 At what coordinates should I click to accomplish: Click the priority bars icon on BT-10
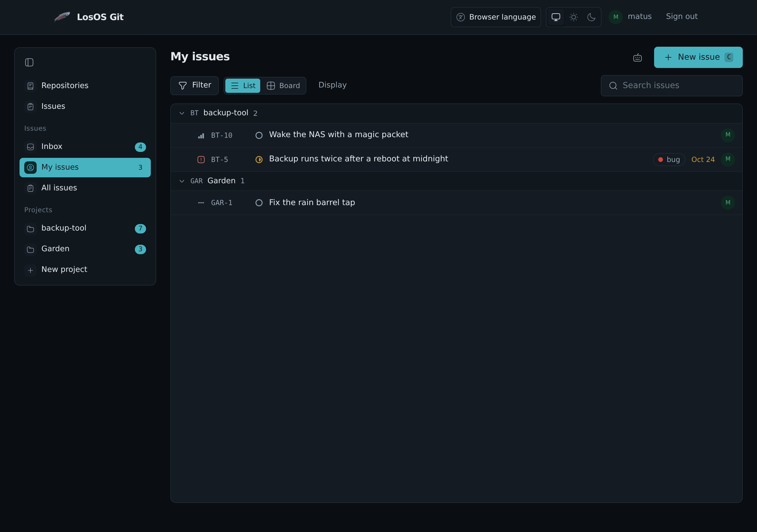201,135
